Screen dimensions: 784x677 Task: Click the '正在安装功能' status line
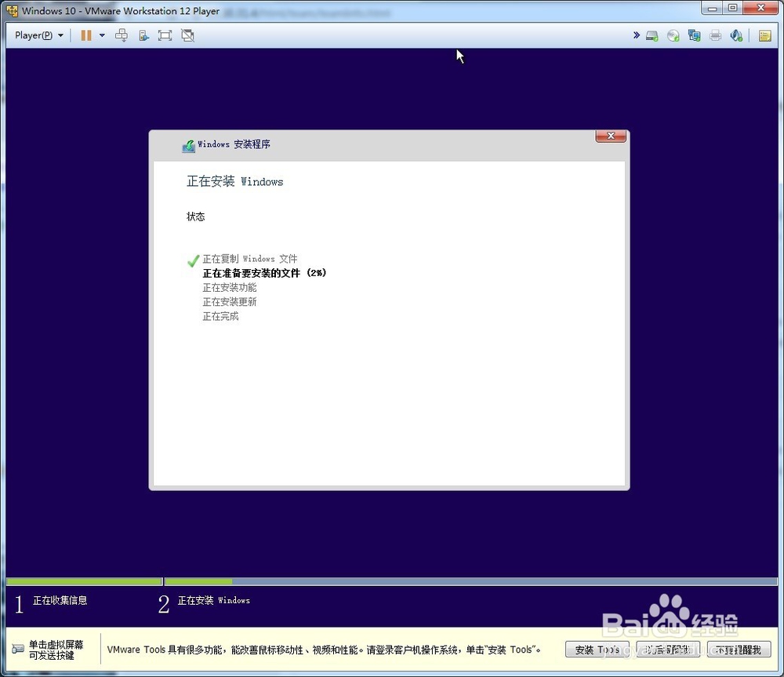click(230, 288)
